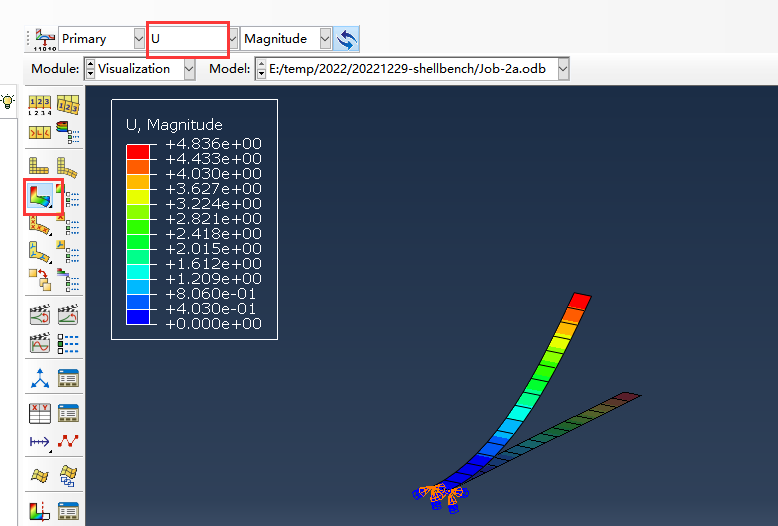Click legend value +8.060e-01
This screenshot has width=778, height=526.
pos(211,294)
